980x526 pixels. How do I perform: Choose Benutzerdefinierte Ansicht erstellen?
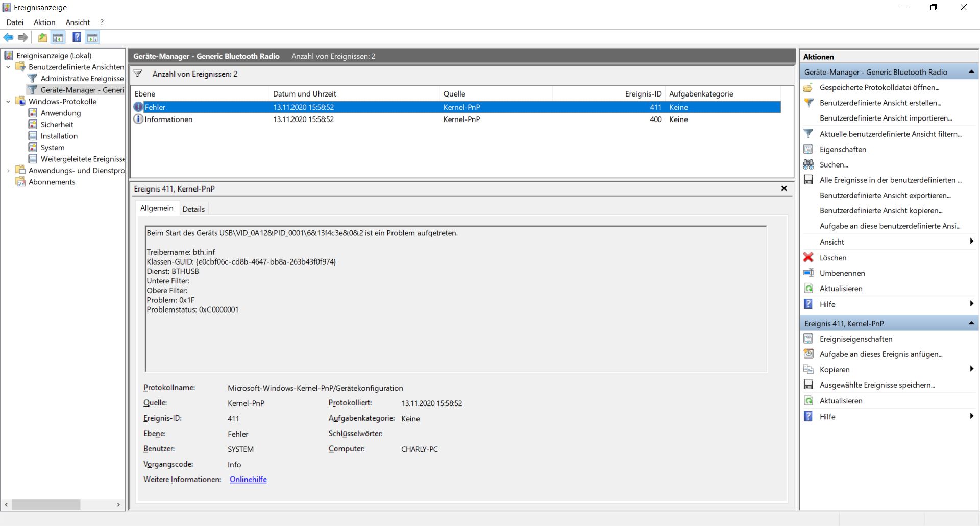(x=880, y=103)
